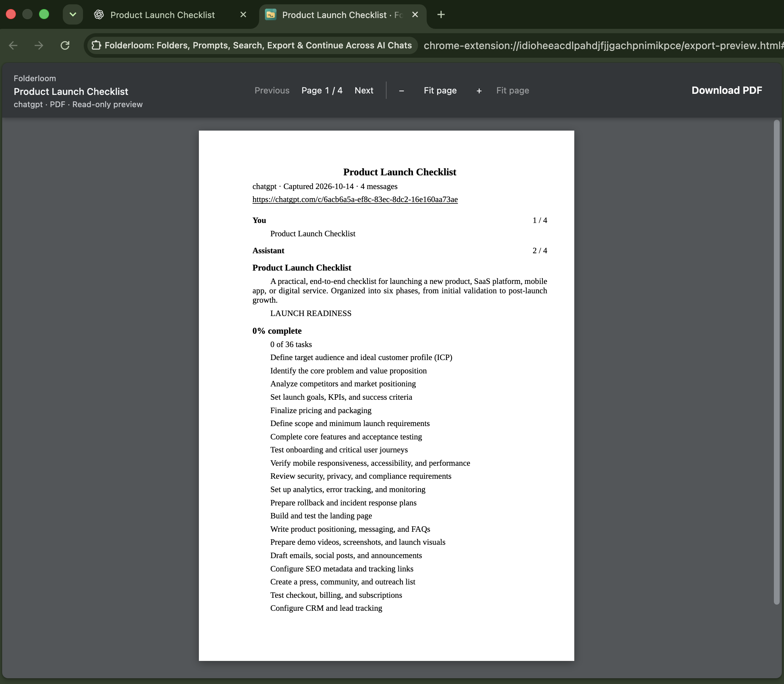Click the '0 of 36 tasks' text

pos(291,344)
